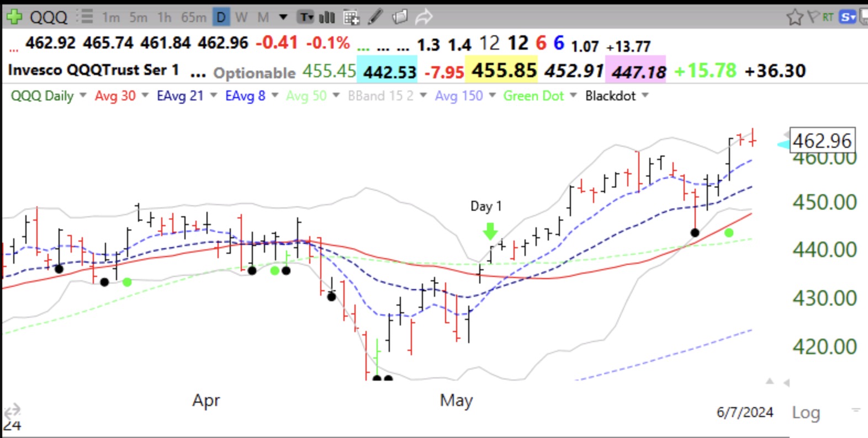
Task: Expand the EAvg 8 indicator dropdown
Action: point(275,95)
